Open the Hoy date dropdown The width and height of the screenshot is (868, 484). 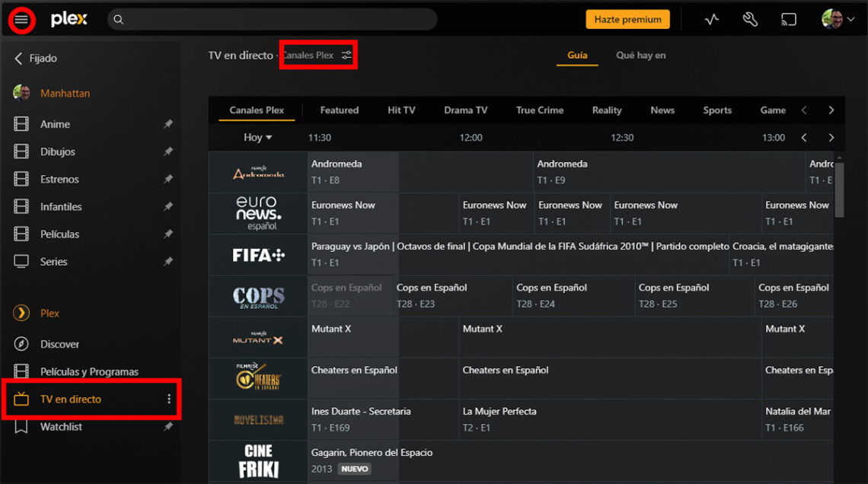point(257,137)
